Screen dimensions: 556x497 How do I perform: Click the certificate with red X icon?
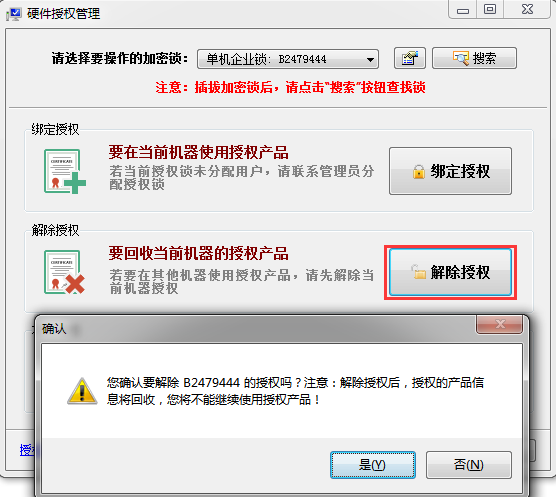pyautogui.click(x=65, y=272)
